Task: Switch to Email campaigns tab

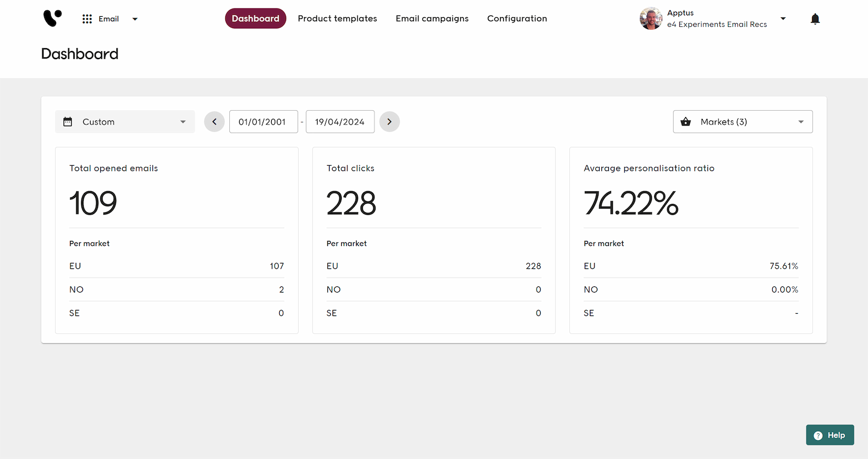Action: pos(432,18)
